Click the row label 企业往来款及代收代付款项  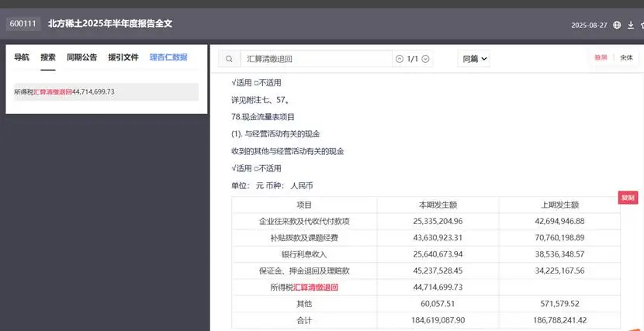[304, 221]
